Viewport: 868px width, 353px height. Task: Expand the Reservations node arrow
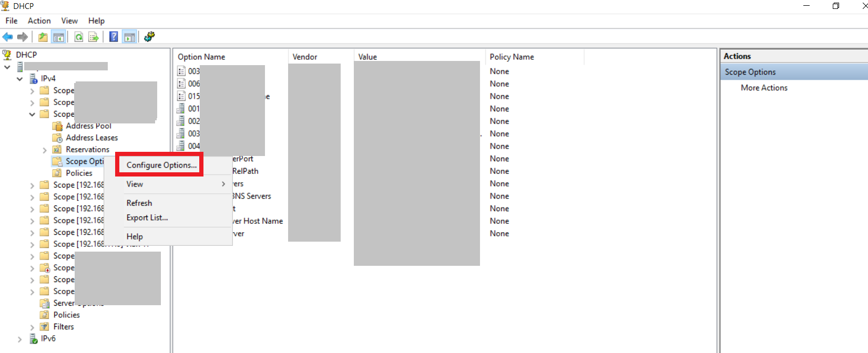pos(45,150)
